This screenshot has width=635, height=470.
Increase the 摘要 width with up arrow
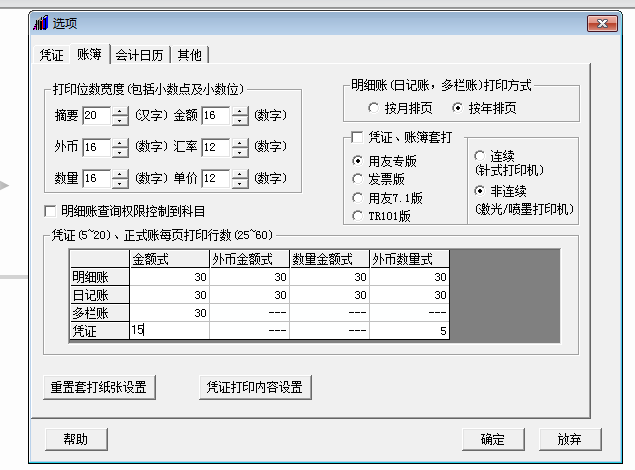coord(120,111)
